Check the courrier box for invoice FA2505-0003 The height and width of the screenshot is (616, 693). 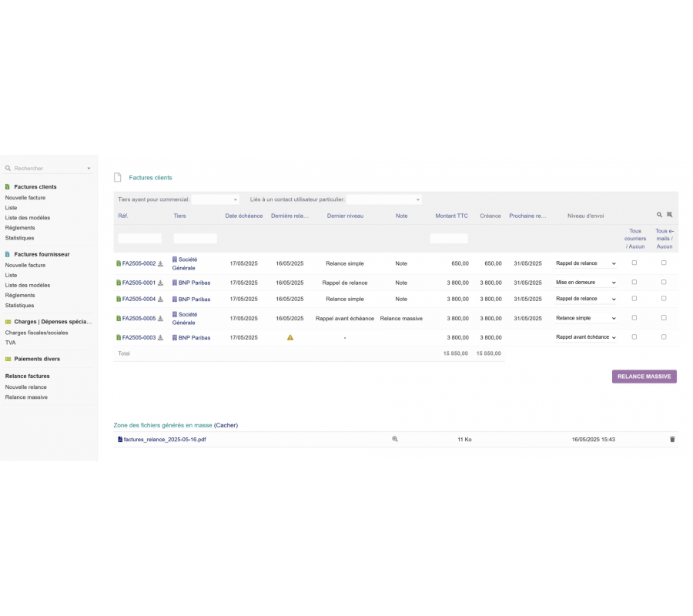tap(634, 336)
